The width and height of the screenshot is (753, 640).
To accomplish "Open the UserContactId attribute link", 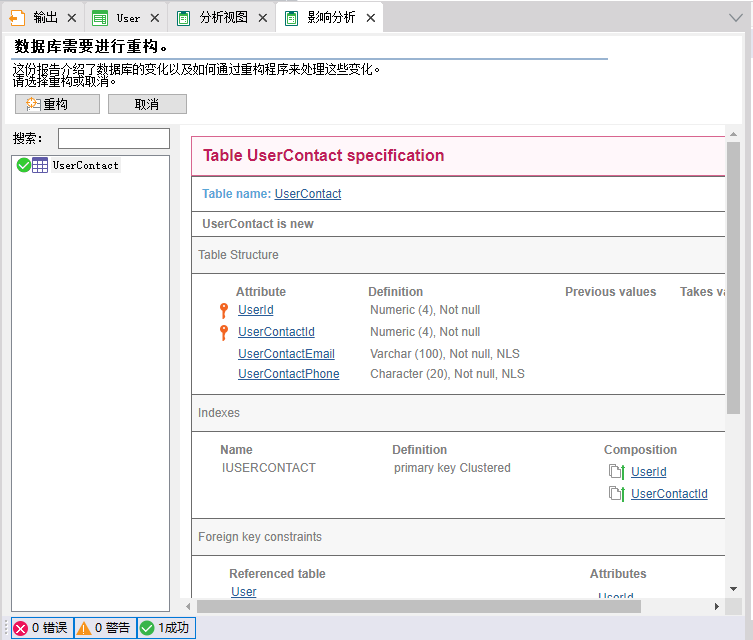I will pyautogui.click(x=276, y=332).
